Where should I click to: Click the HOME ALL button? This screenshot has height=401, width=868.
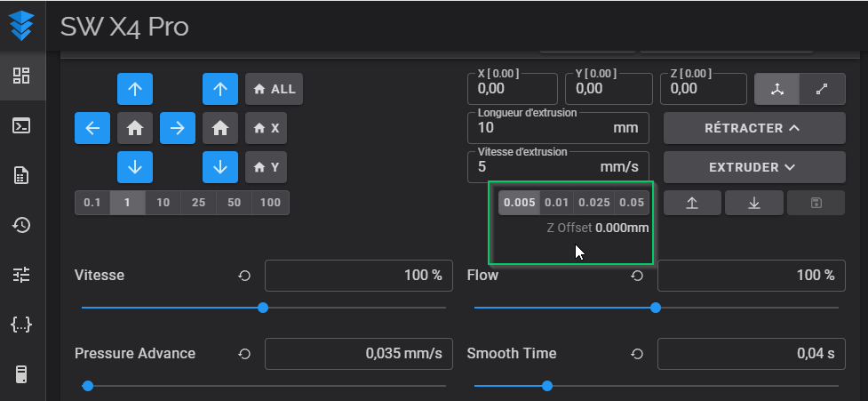coord(274,89)
